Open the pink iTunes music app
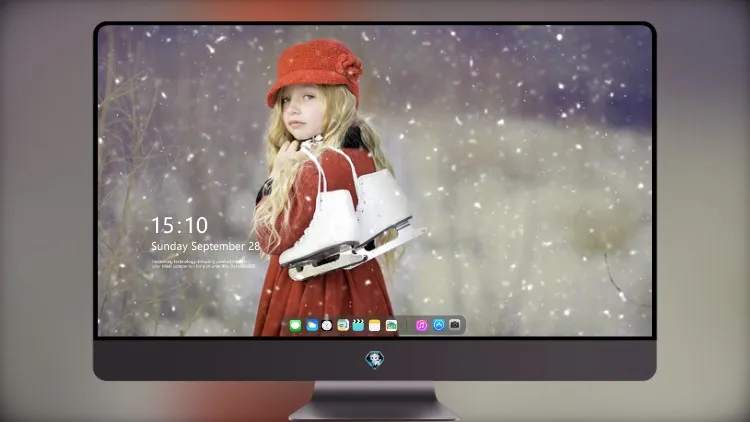 (x=421, y=326)
